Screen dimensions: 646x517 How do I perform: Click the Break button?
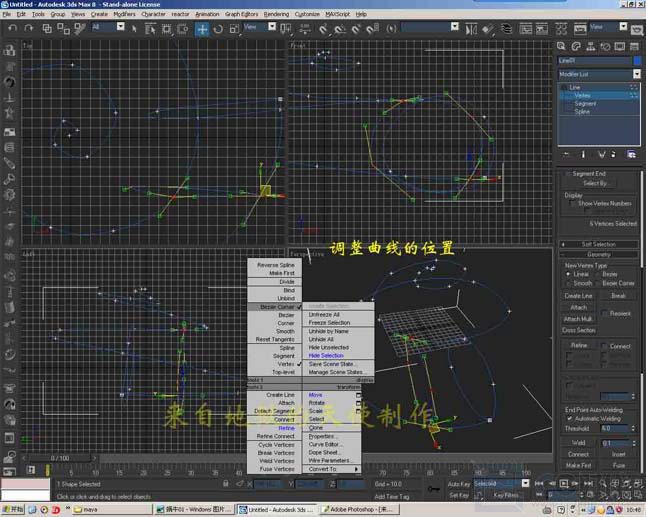[618, 296]
